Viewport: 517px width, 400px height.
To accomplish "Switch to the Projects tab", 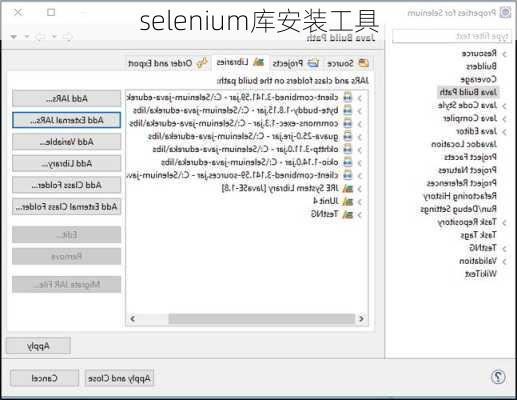I will click(x=295, y=63).
